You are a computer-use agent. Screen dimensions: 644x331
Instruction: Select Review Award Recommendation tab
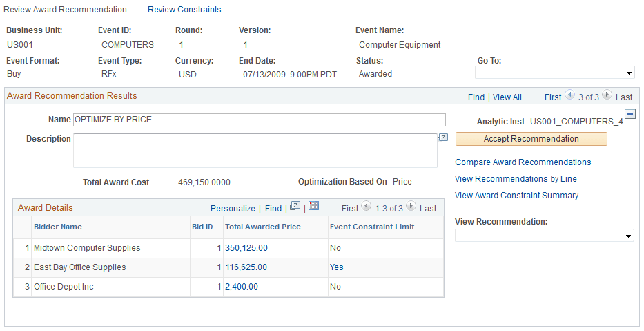point(66,10)
